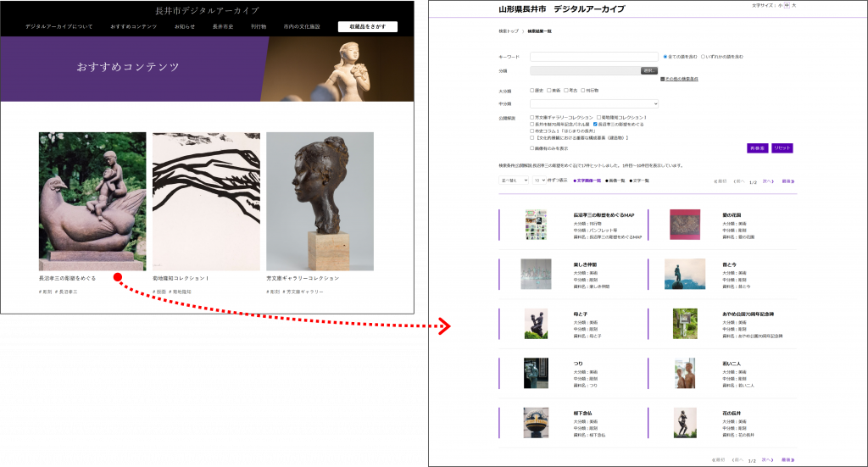
Task: Open 長井市史 in the navigation menu
Action: [222, 26]
